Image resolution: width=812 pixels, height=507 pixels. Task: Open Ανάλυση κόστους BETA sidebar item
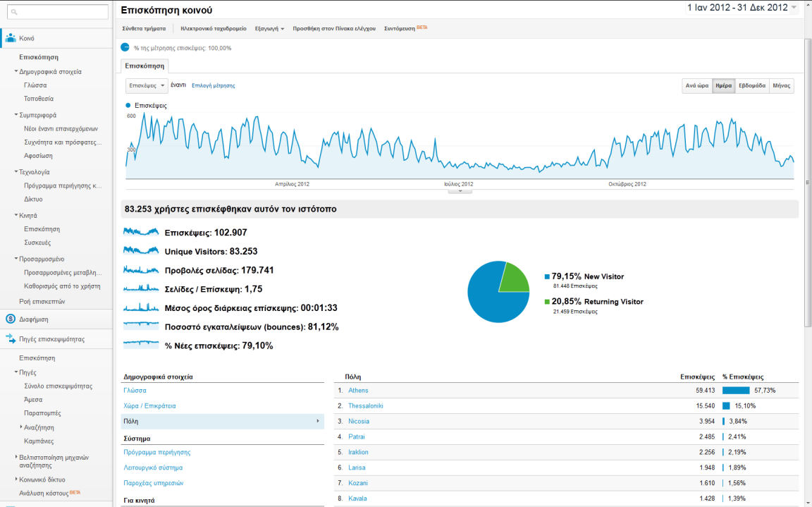click(50, 493)
